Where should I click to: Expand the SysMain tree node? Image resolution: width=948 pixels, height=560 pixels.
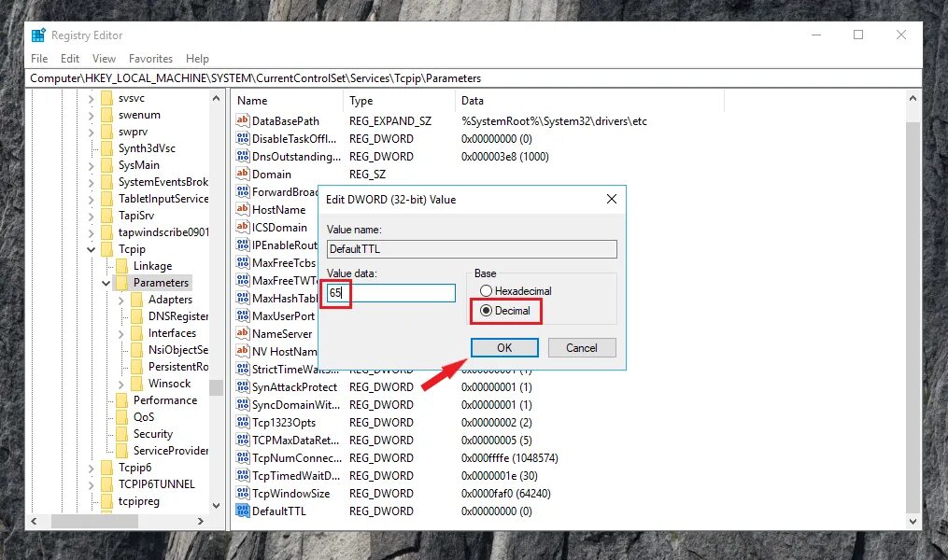(x=92, y=165)
